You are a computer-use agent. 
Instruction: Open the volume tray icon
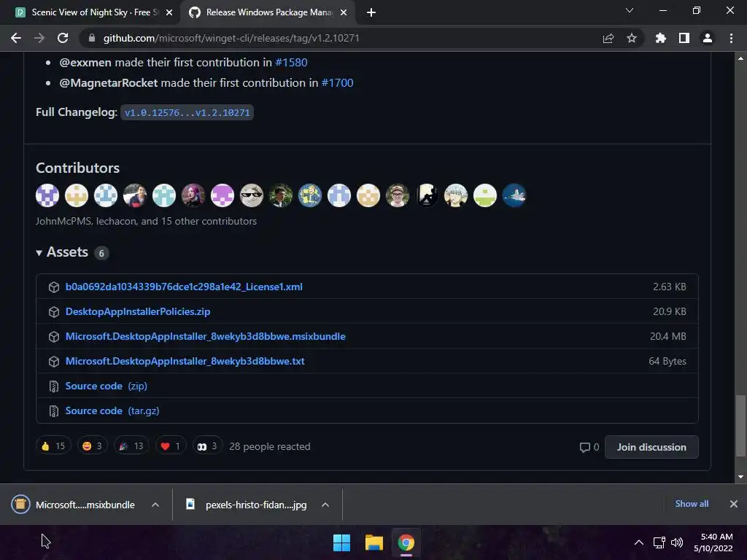(676, 542)
